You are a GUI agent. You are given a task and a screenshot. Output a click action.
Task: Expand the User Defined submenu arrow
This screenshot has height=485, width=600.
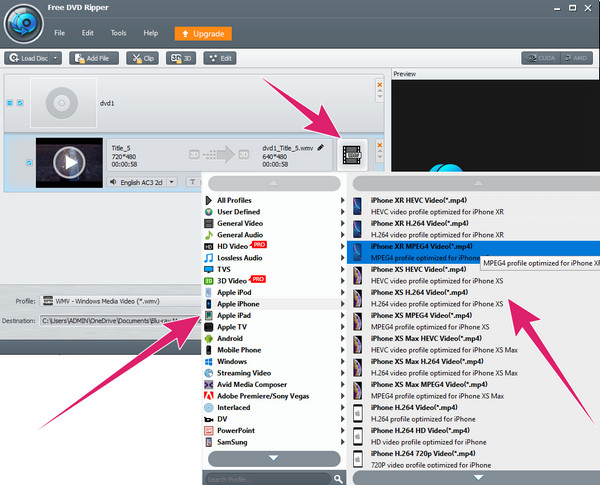pos(342,212)
